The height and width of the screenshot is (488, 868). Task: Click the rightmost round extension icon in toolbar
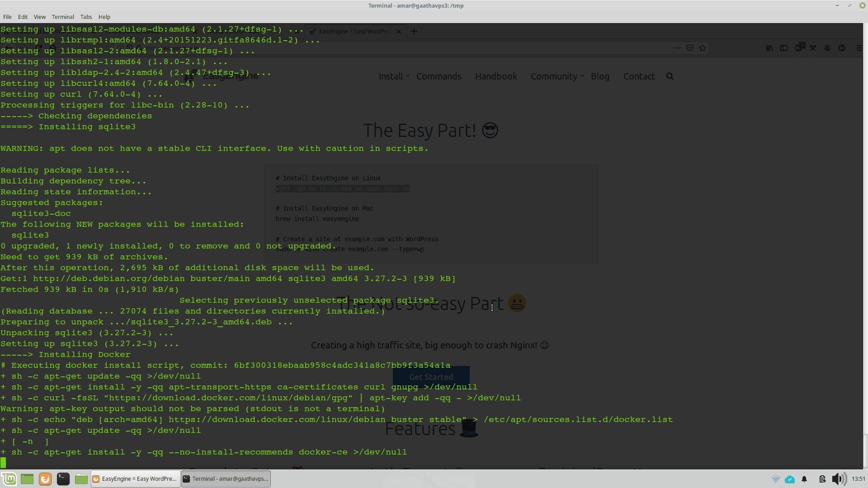pyautogui.click(x=842, y=48)
